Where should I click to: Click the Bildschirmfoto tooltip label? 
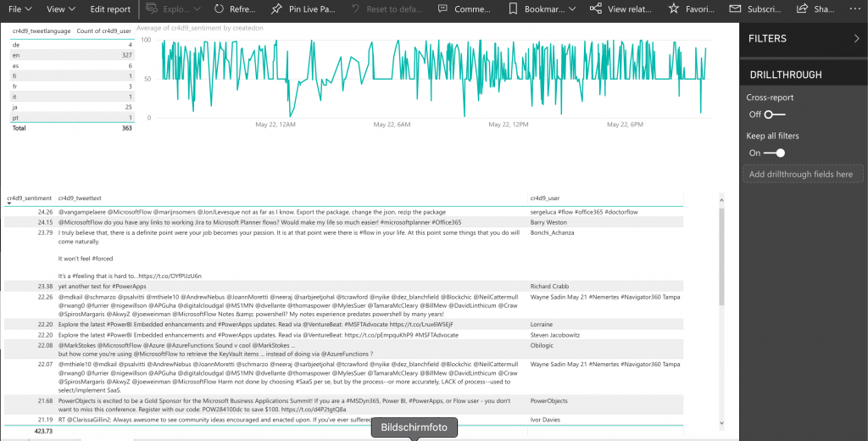point(415,427)
